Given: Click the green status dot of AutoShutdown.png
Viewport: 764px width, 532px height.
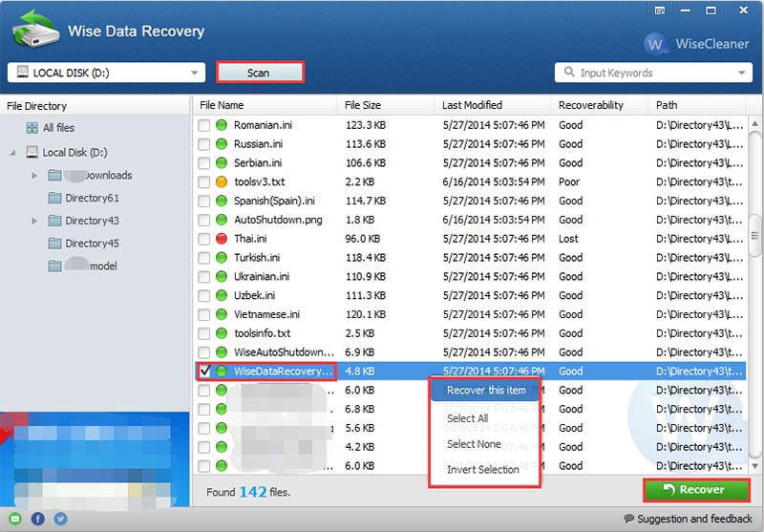Looking at the screenshot, I should pos(222,220).
